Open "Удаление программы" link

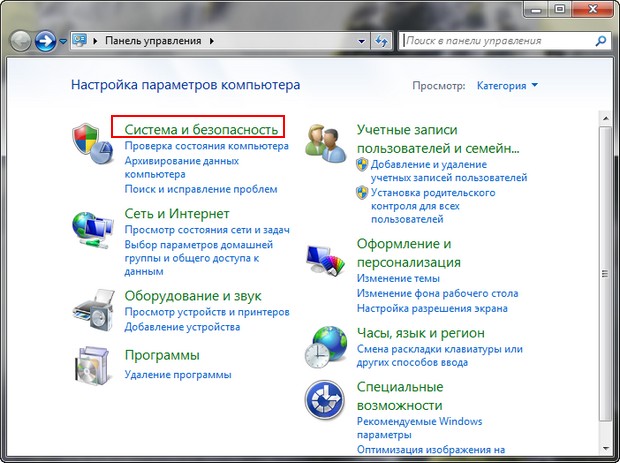click(178, 374)
